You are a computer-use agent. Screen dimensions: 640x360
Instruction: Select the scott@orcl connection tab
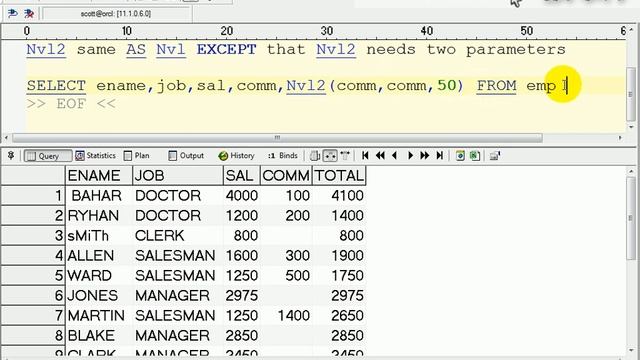pyautogui.click(x=116, y=14)
